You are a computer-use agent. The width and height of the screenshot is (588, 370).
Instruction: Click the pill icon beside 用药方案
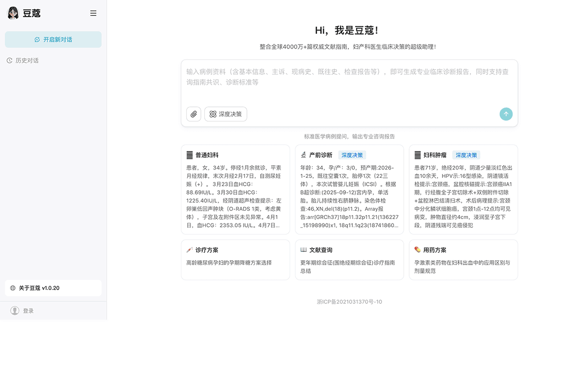coord(417,250)
